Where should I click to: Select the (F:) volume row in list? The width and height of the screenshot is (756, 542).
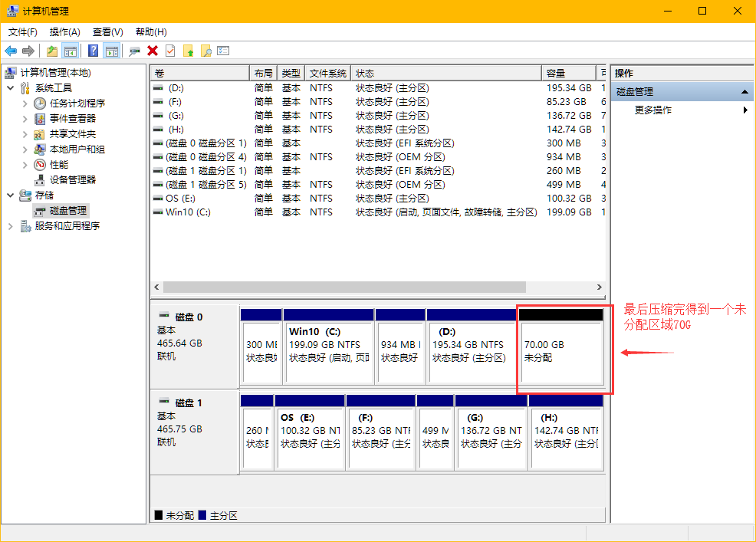click(x=378, y=102)
